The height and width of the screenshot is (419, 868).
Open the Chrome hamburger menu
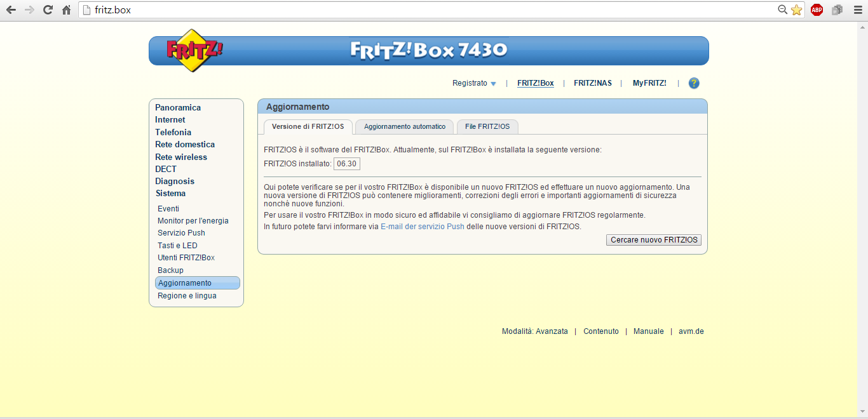[x=857, y=10]
